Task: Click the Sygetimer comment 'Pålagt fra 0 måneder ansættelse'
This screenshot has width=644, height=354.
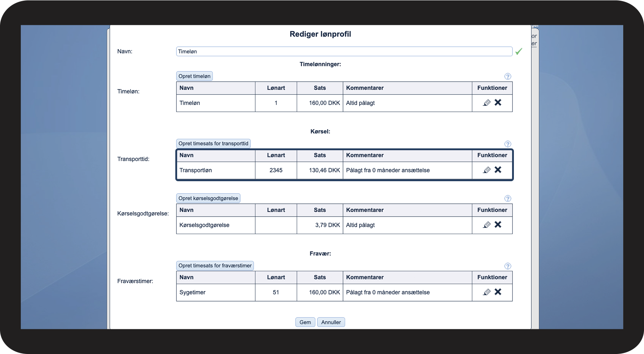Action: click(x=388, y=292)
